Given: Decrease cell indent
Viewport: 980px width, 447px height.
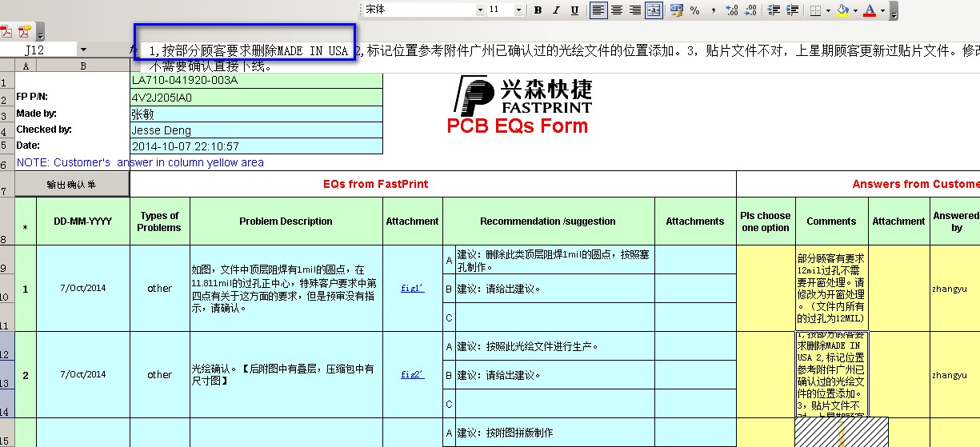Looking at the screenshot, I should (x=774, y=10).
